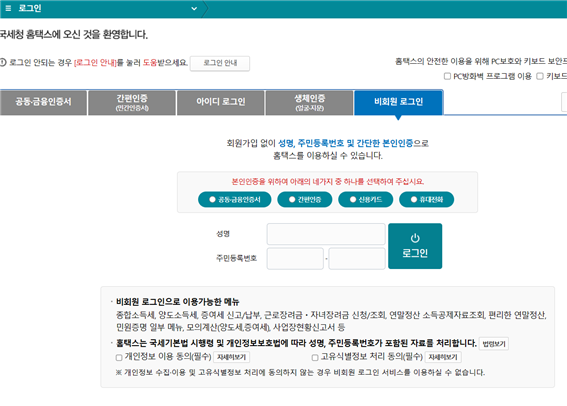Image resolution: width=567 pixels, height=406 pixels.
Task: Click the teal 로그인 power button
Action: click(415, 246)
